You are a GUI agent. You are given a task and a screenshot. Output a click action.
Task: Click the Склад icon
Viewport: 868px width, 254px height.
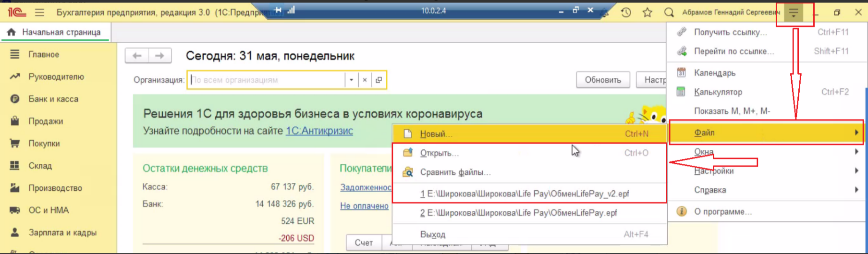pyautogui.click(x=15, y=166)
